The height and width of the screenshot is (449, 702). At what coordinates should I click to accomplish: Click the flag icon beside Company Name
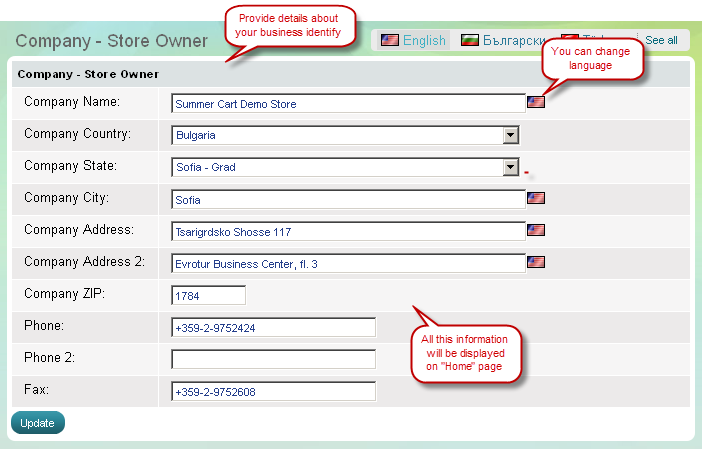(x=536, y=103)
